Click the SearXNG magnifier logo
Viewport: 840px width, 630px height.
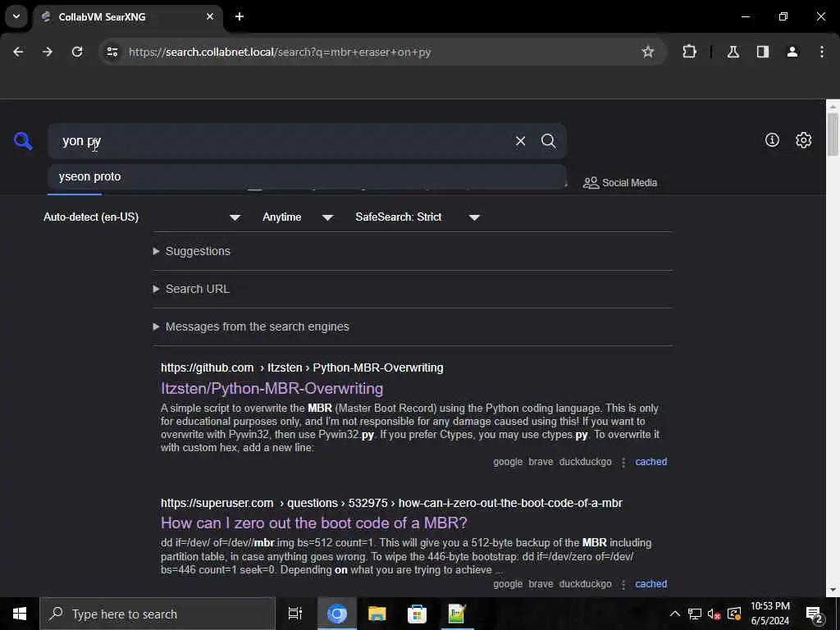[x=23, y=141]
